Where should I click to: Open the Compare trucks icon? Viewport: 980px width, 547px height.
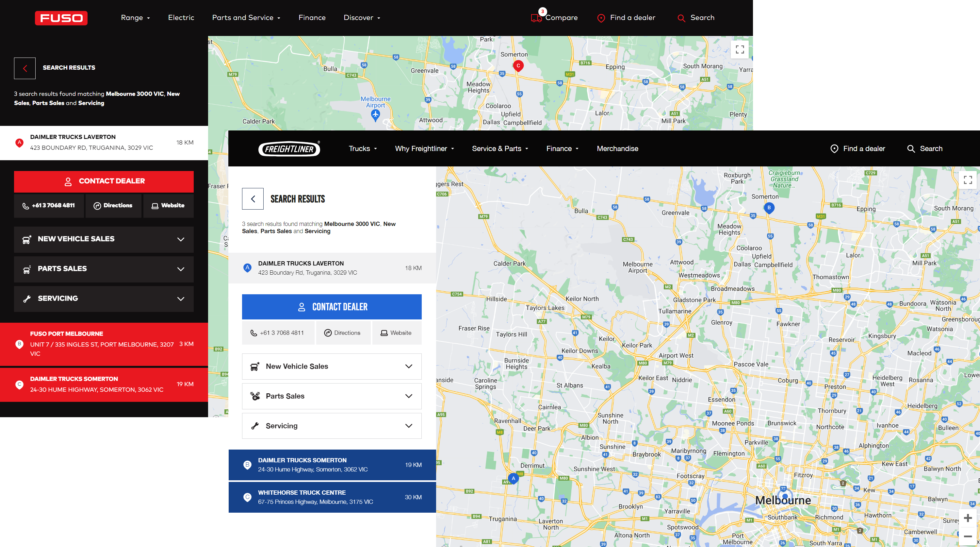tap(537, 18)
